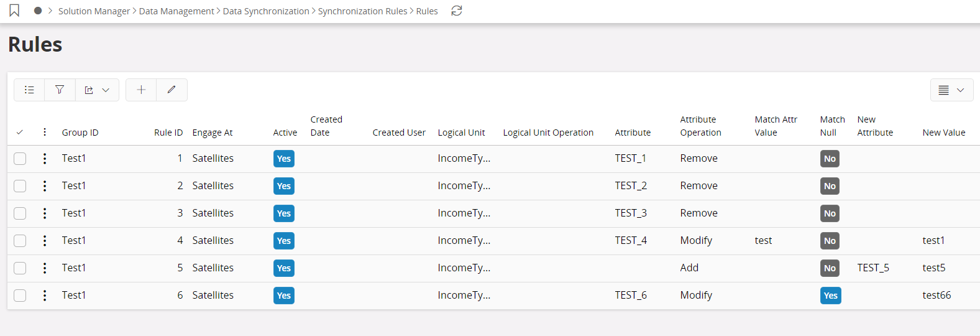Click the export icon in toolbar
This screenshot has width=980, height=336.
[89, 90]
